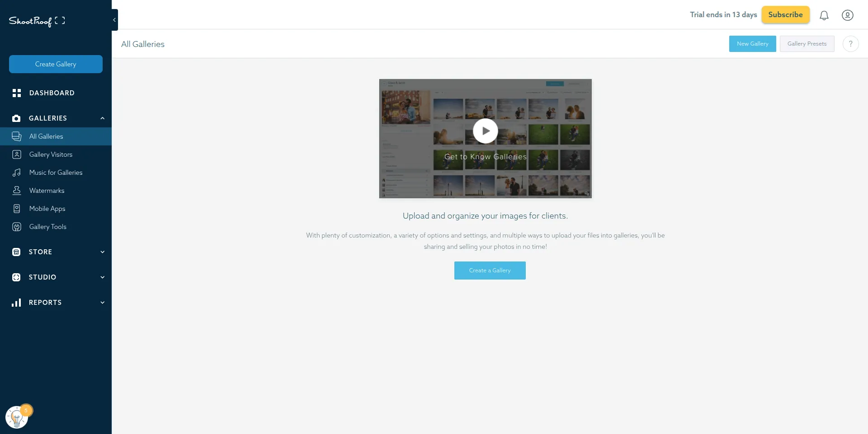
Task: Open Gallery Tools using its icon
Action: (x=17, y=227)
